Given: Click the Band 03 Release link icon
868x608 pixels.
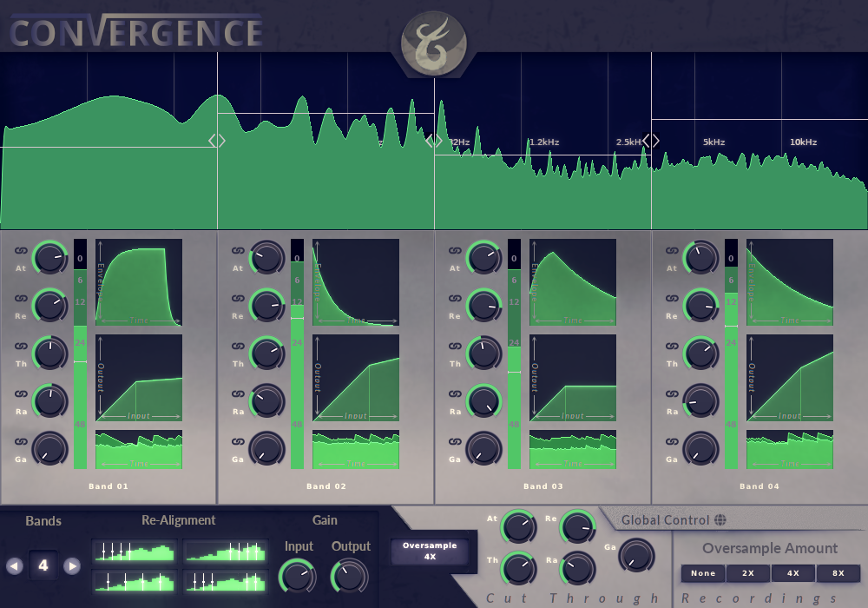Looking at the screenshot, I should coord(454,298).
